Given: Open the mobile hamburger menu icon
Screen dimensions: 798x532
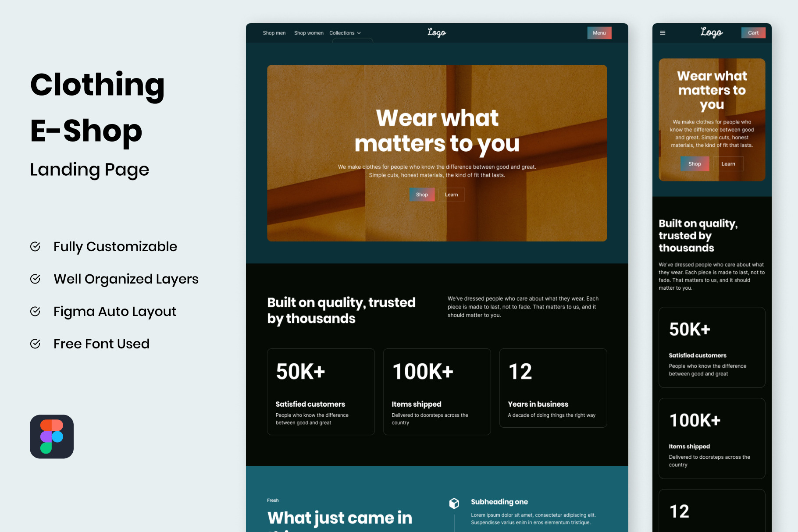Looking at the screenshot, I should tap(663, 33).
